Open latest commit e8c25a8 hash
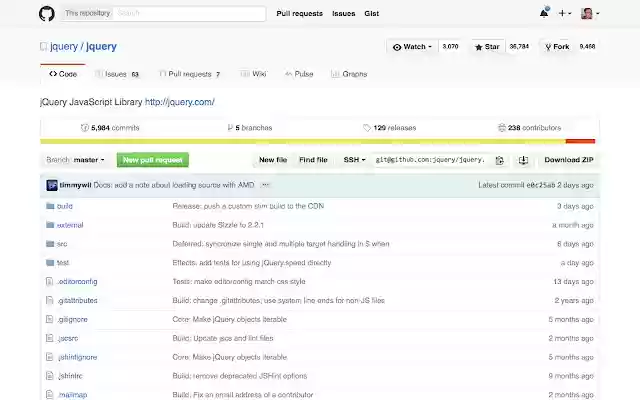 click(x=541, y=185)
